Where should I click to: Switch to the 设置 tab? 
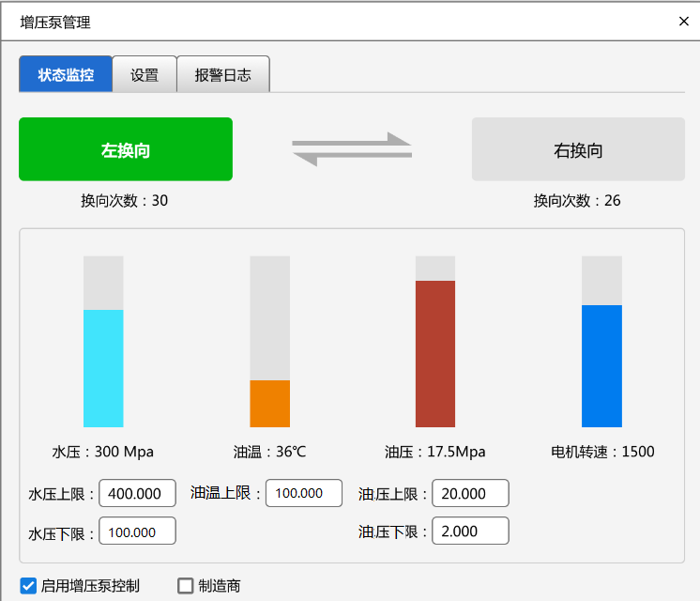tap(145, 75)
